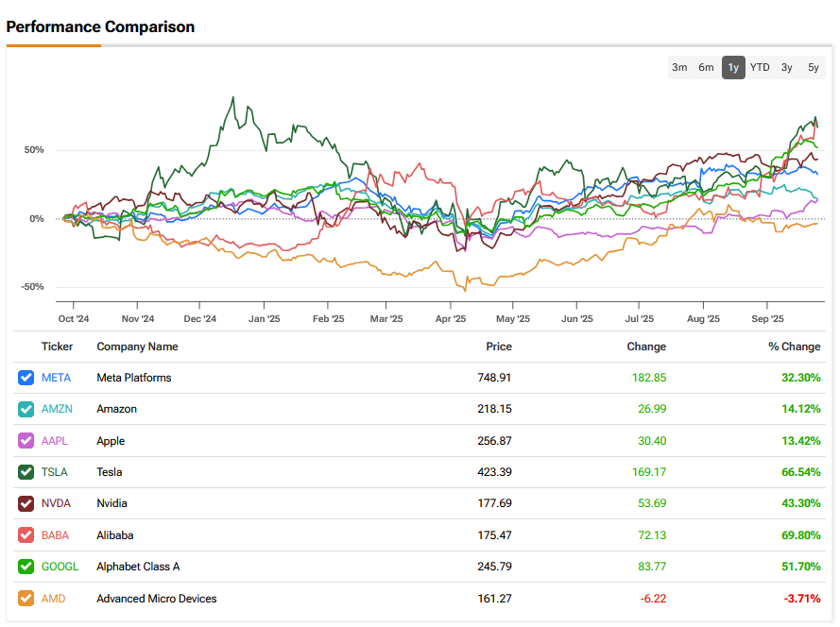Click the Apr '25 x-axis label
The image size is (840, 627).
pyautogui.click(x=451, y=318)
